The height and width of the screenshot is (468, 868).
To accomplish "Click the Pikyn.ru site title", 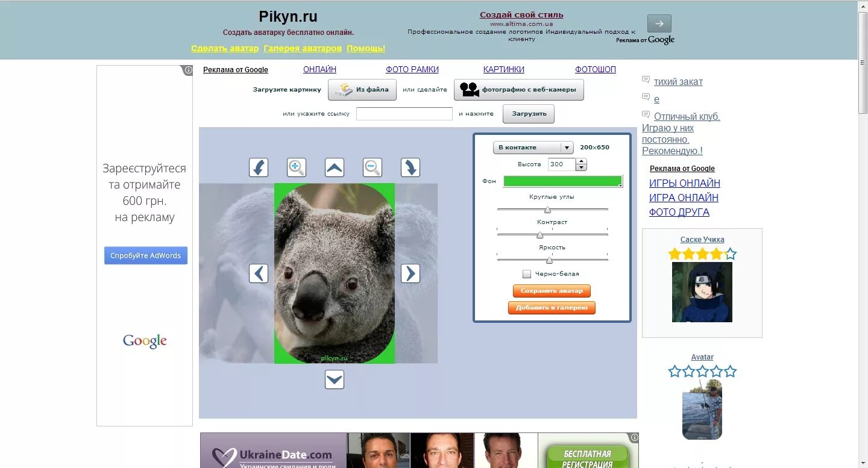I will [288, 16].
